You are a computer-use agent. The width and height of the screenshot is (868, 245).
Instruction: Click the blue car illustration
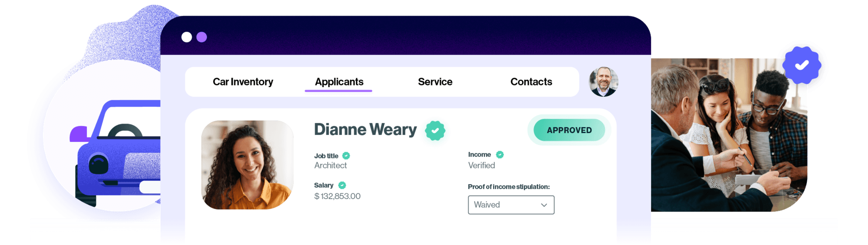117,152
